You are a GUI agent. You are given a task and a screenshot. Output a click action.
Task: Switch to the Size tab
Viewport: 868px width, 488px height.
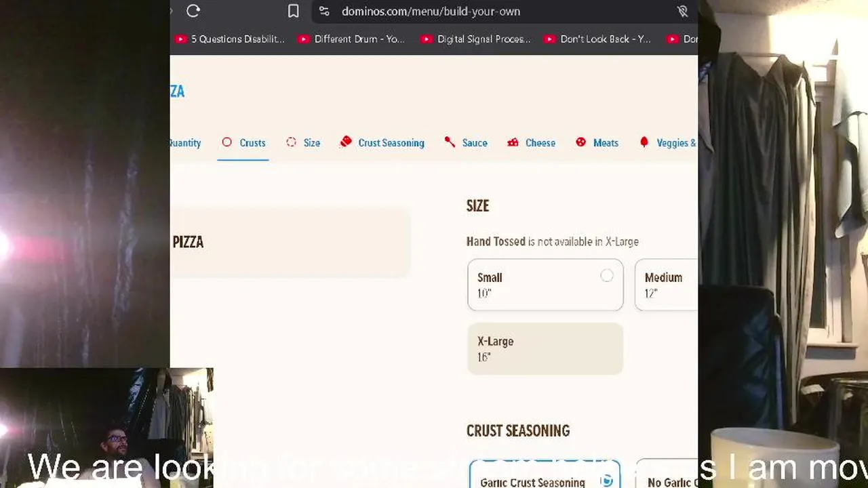point(303,143)
